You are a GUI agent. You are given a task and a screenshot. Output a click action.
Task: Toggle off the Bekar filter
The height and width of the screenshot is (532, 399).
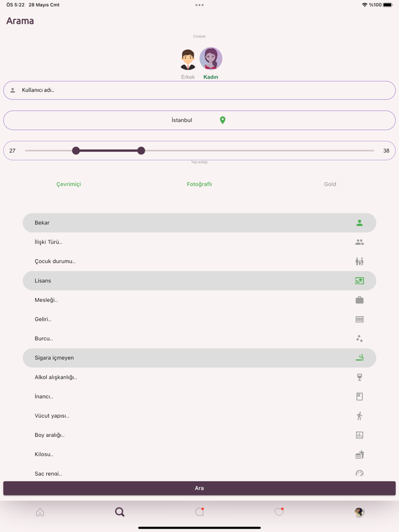click(199, 222)
